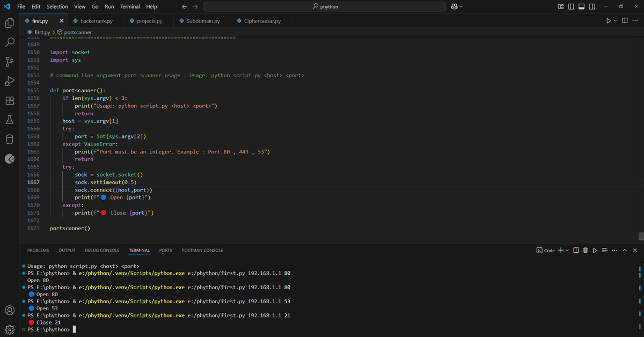Open the File menu
The height and width of the screenshot is (337, 644).
(x=21, y=6)
